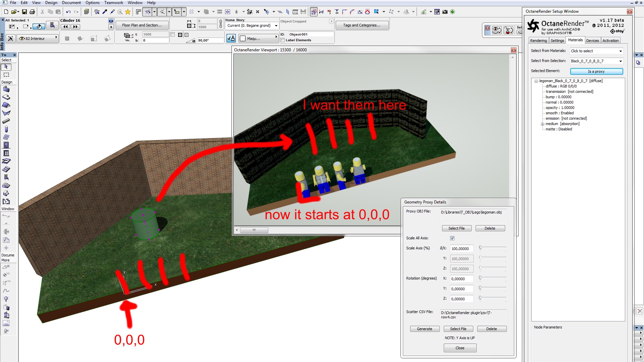Click the Print icon in the toolbar

click(32, 12)
